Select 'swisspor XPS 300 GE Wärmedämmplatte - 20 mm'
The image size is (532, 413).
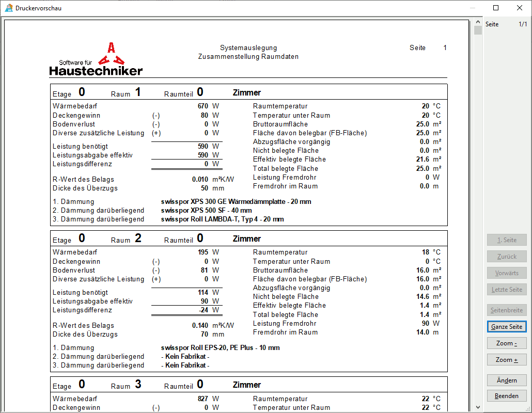click(236, 201)
